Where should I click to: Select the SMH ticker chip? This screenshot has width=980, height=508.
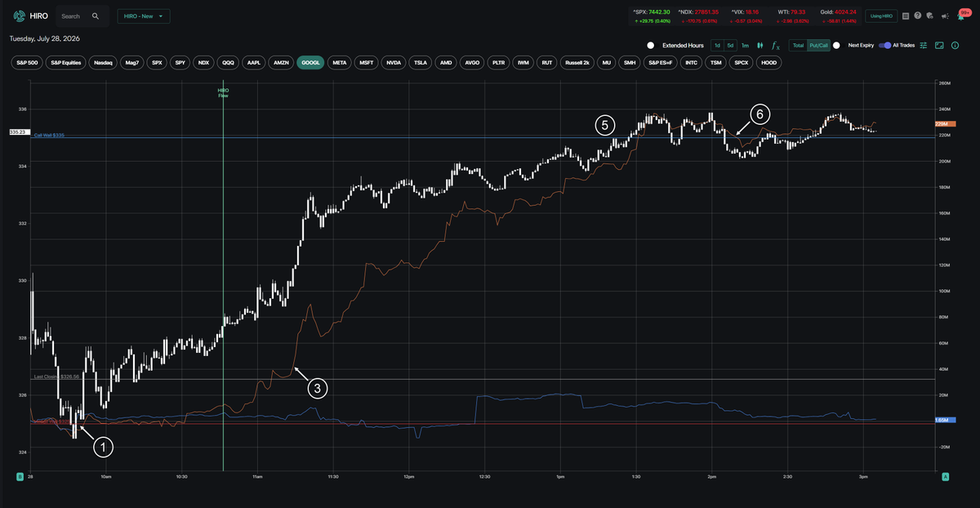[630, 62]
